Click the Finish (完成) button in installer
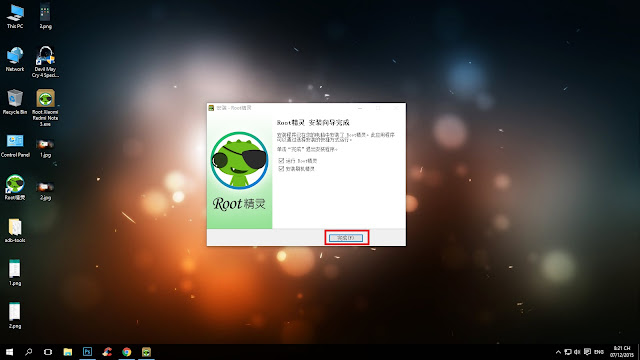This screenshot has width=640, height=360. [346, 238]
